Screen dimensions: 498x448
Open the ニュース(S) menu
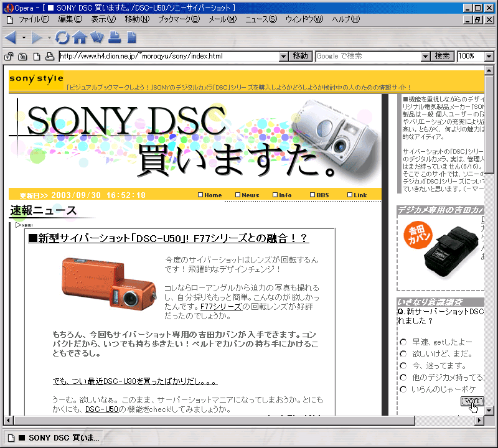coord(261,20)
